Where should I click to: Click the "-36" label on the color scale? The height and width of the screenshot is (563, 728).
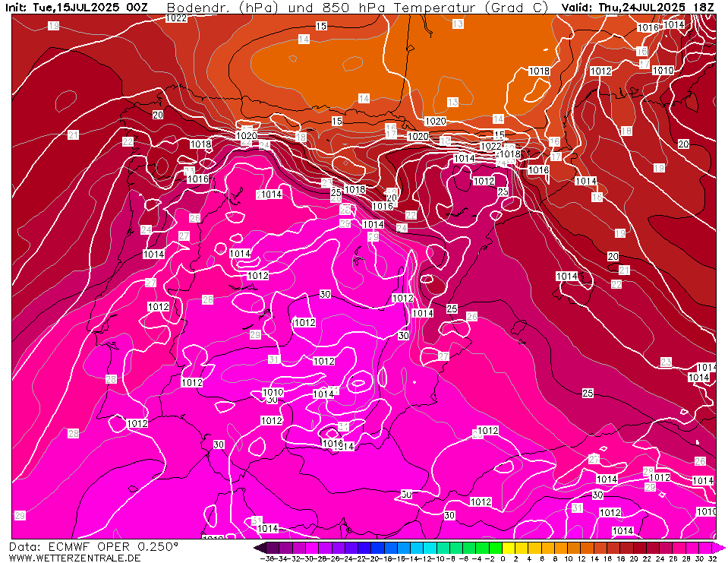point(267,558)
